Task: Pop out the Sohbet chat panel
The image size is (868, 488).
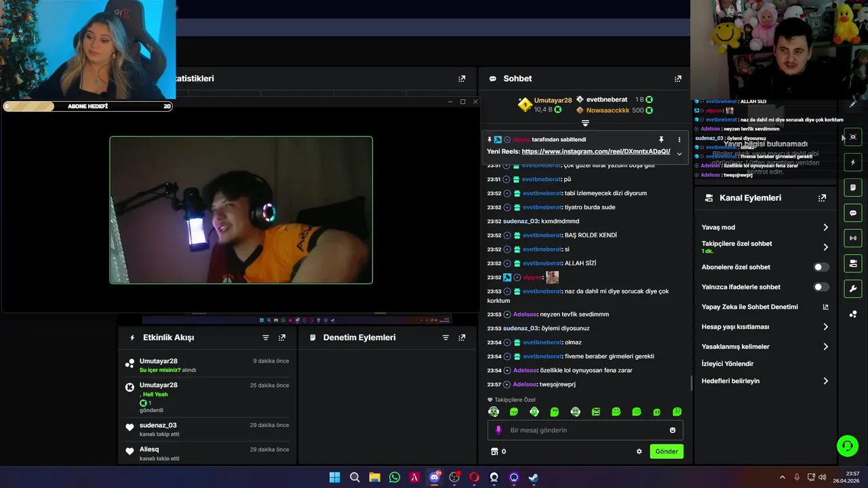Action: [677, 79]
